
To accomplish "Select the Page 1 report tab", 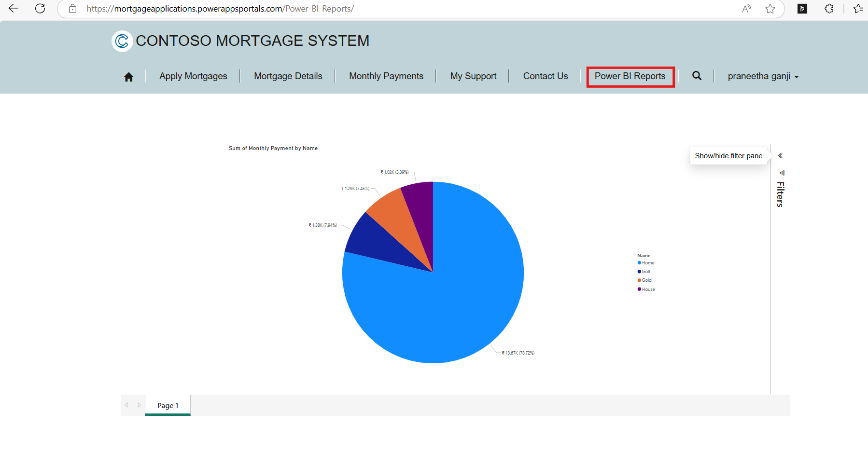I will tap(168, 405).
